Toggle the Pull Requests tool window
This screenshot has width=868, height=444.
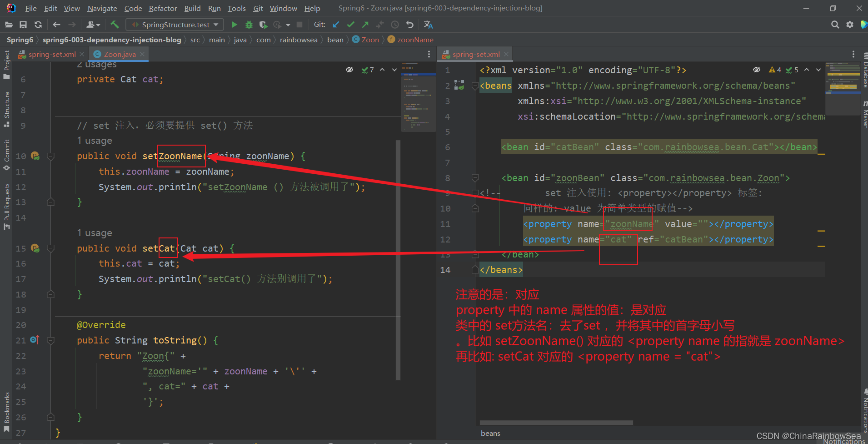pyautogui.click(x=6, y=207)
